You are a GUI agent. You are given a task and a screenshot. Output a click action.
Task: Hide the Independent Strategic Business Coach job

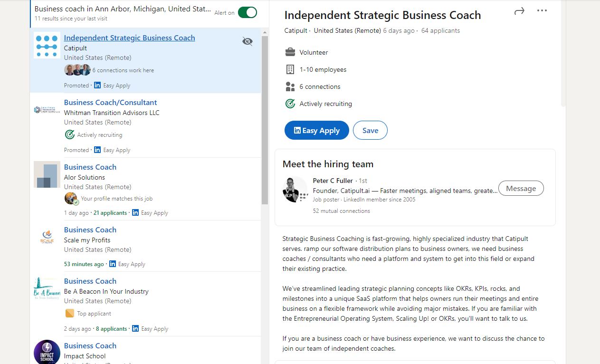pyautogui.click(x=248, y=41)
